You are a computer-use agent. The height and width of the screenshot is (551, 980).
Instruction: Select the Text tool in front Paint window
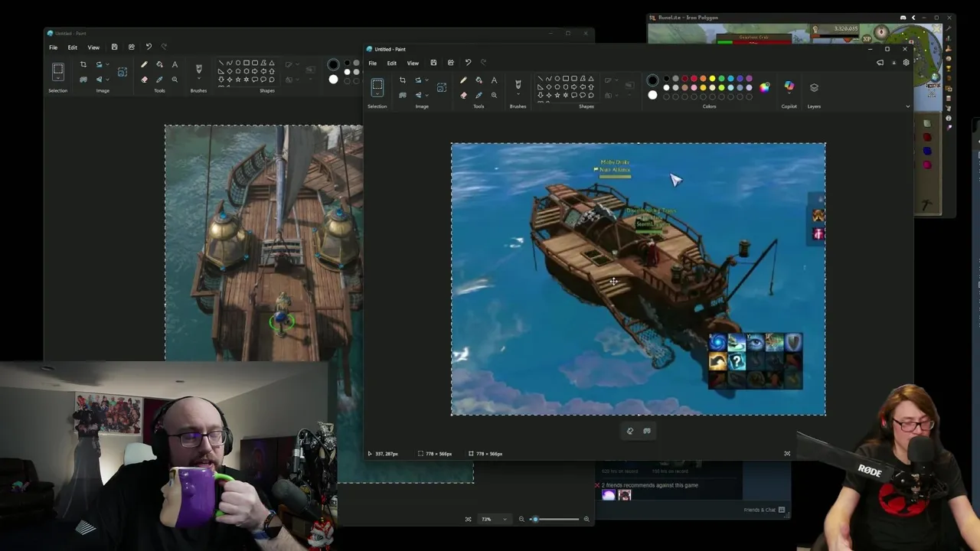pyautogui.click(x=494, y=80)
